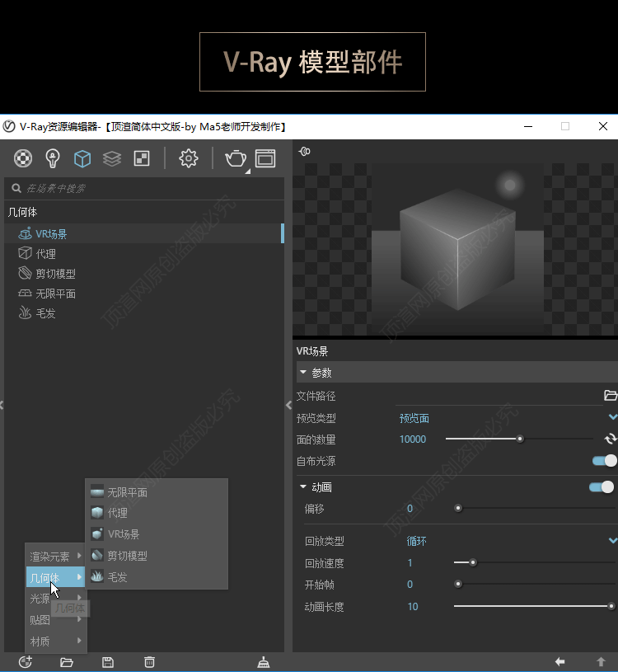Browse file path with the folder icon
The image size is (618, 672).
coord(611,395)
